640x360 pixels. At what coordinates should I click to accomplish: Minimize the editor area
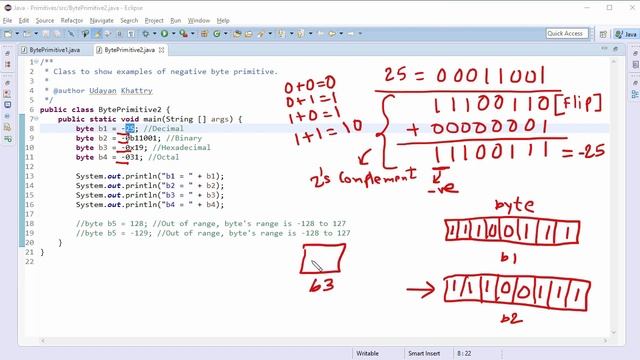click(604, 49)
